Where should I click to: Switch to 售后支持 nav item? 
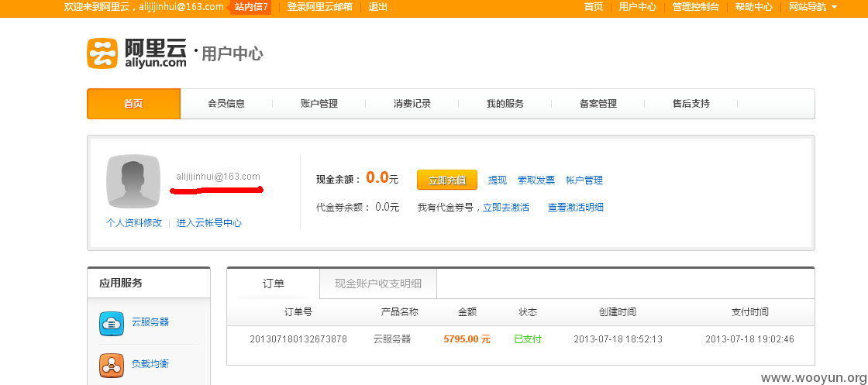[x=691, y=104]
